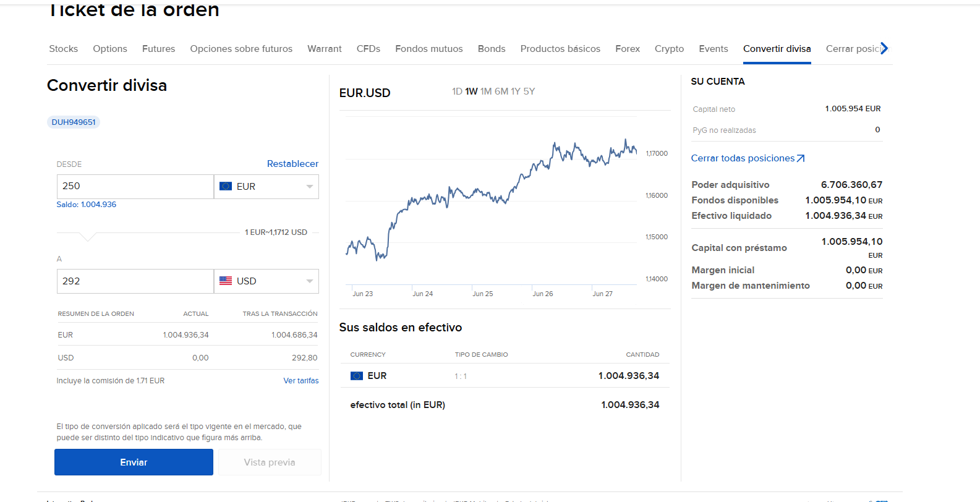980x502 pixels.
Task: Click the EUR current balance 1.004.936,34 in order summary
Action: click(185, 335)
